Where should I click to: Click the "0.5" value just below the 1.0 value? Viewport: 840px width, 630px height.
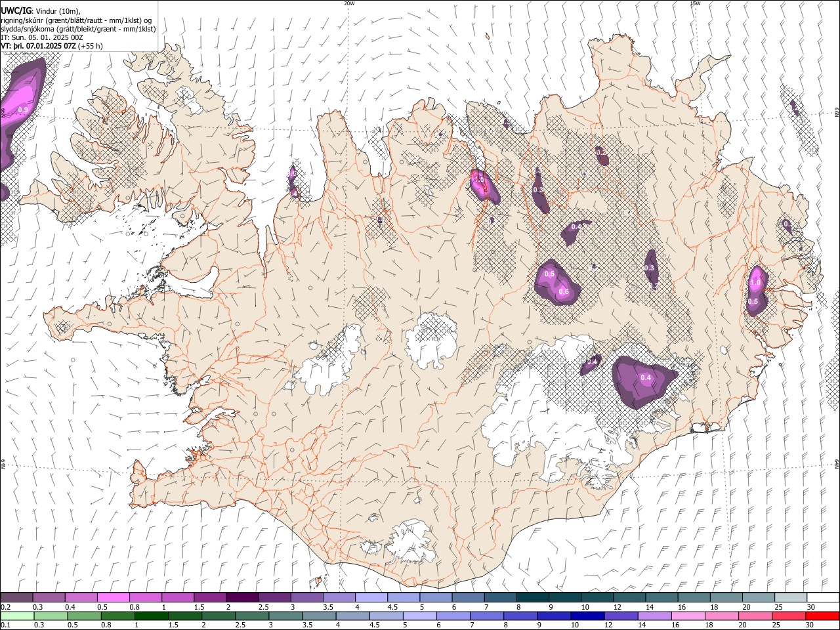753,301
